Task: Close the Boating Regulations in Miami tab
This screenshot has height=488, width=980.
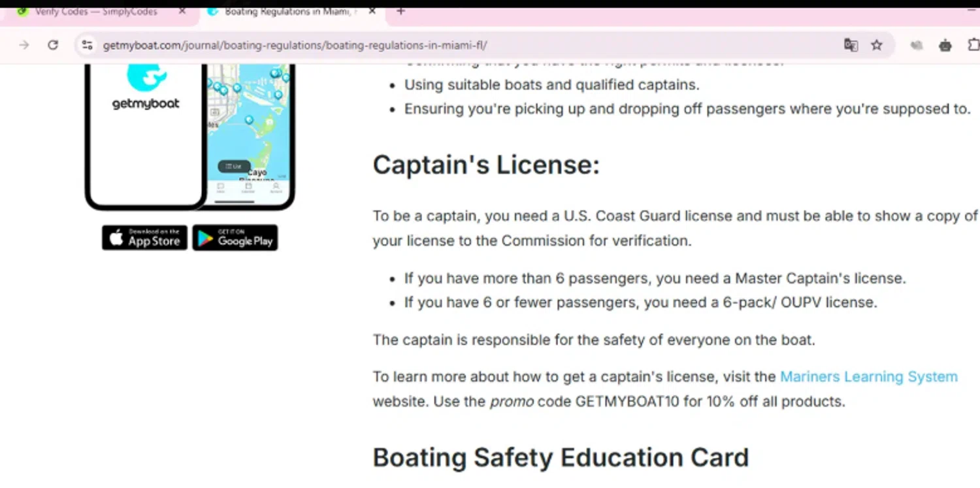Action: pos(372,11)
